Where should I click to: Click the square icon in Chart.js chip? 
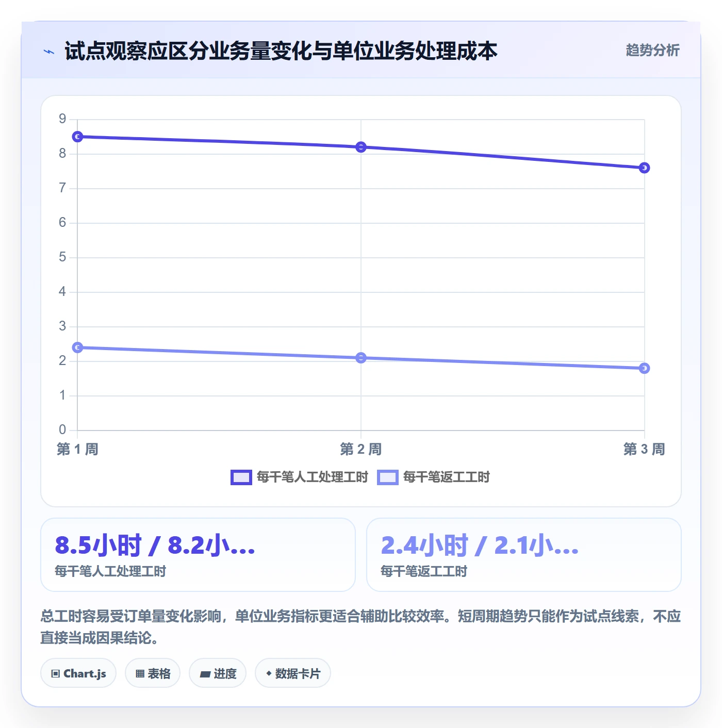click(x=56, y=674)
